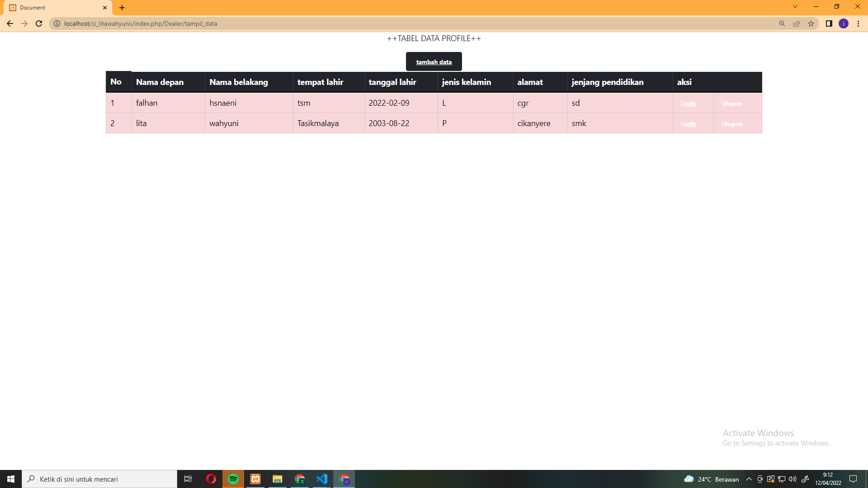
Task: Edit the lita row
Action: [689, 124]
